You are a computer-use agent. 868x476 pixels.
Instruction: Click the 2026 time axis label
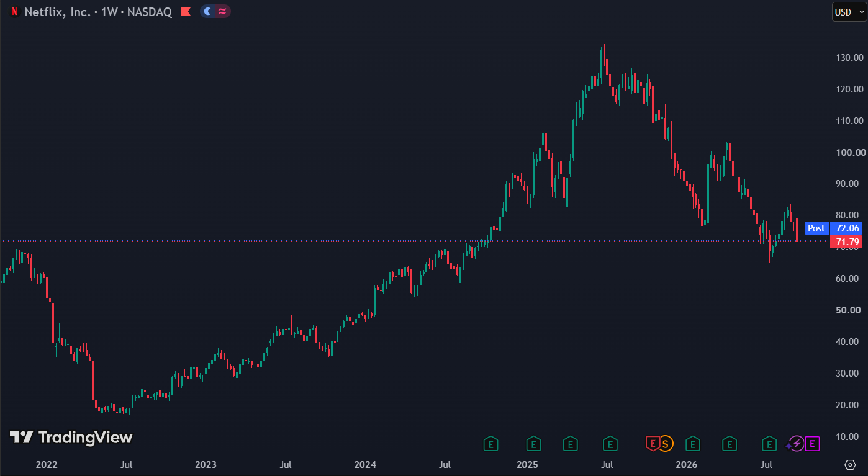[x=686, y=465]
